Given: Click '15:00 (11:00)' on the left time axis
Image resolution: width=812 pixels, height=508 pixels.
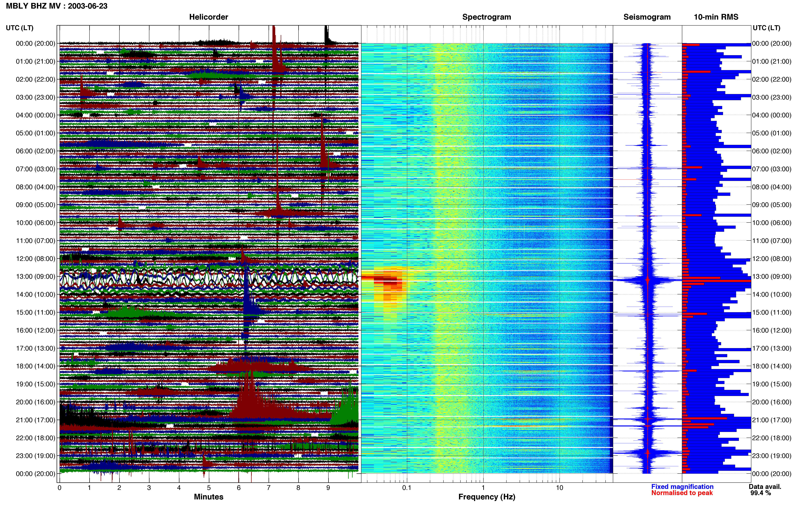Looking at the screenshot, I should tap(36, 313).
